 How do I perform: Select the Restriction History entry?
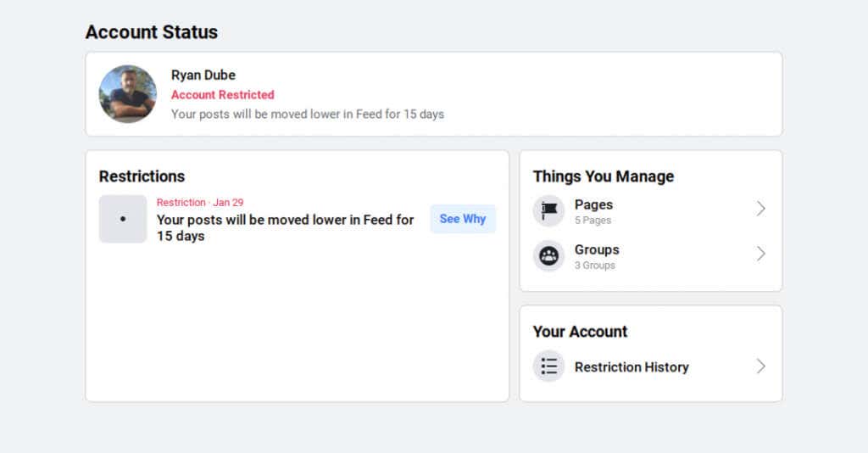click(x=632, y=367)
